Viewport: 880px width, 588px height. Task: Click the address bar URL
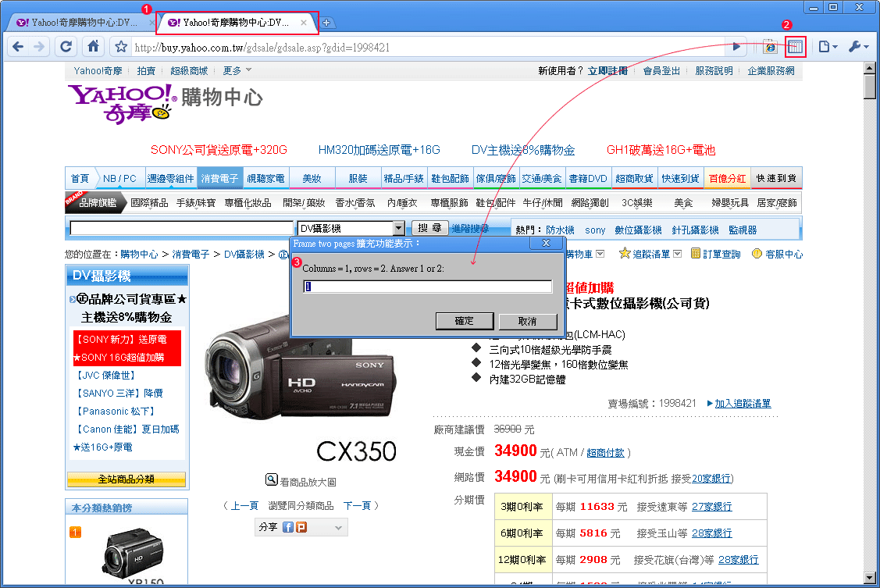[x=262, y=48]
